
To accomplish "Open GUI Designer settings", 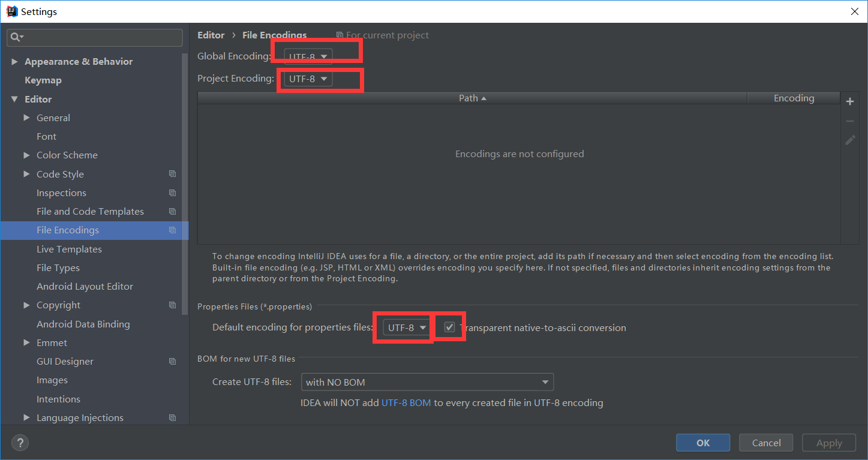I will 65,361.
